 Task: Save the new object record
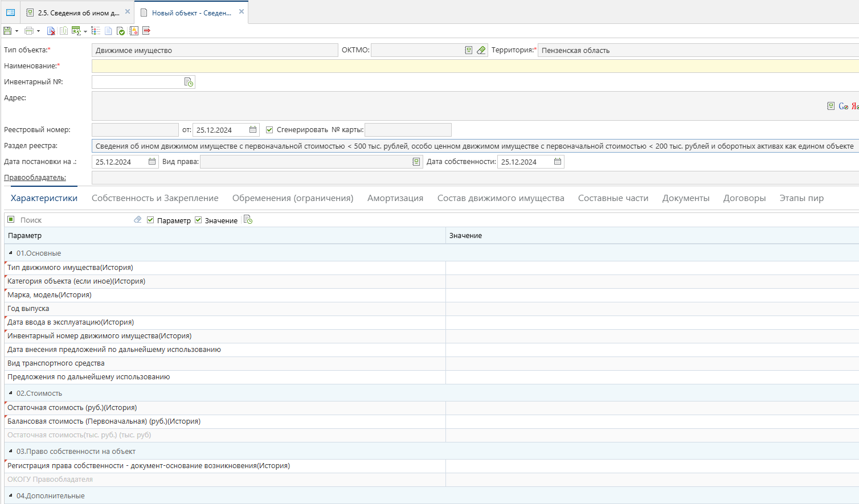coord(7,31)
